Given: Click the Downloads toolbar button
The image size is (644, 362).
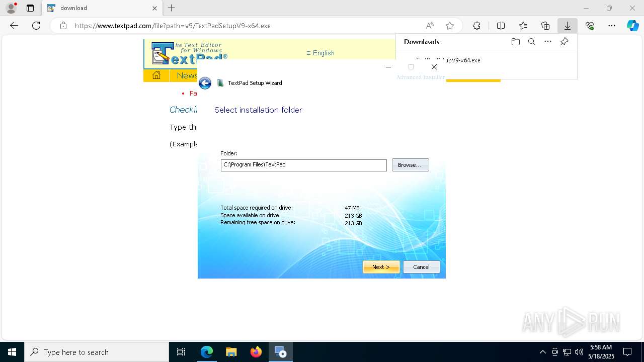Looking at the screenshot, I should tap(567, 26).
